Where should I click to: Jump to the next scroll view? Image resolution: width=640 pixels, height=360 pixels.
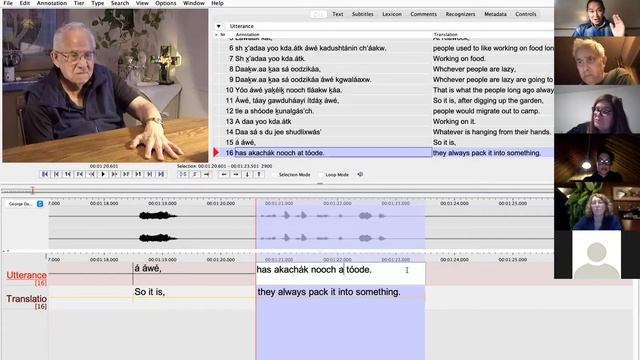tap(149, 174)
